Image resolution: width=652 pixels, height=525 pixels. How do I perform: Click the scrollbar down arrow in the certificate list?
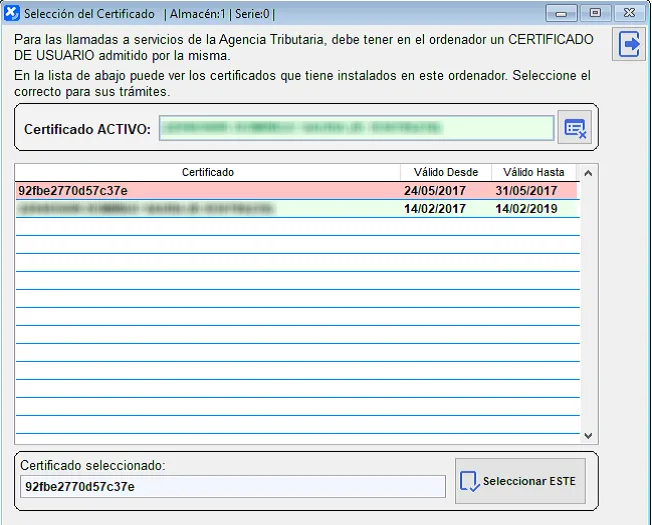[x=588, y=436]
